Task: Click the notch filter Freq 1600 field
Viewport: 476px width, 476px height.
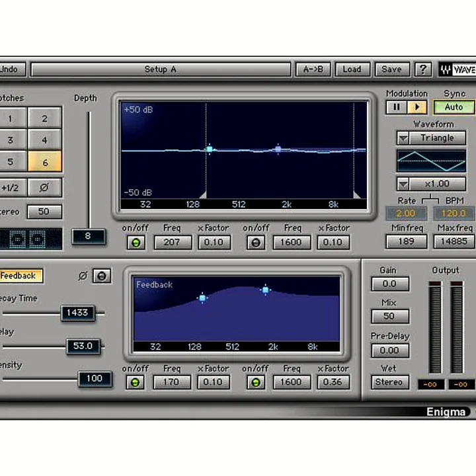Action: (292, 243)
